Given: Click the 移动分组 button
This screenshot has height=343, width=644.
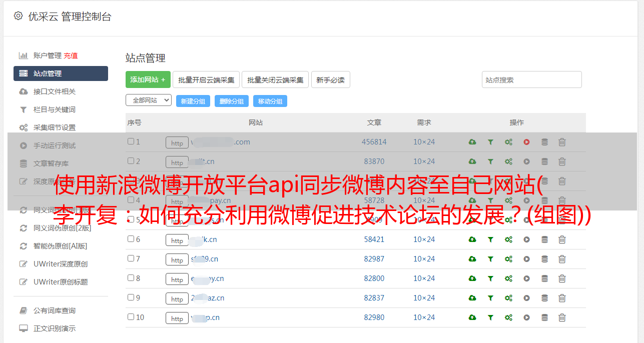Looking at the screenshot, I should coord(270,101).
